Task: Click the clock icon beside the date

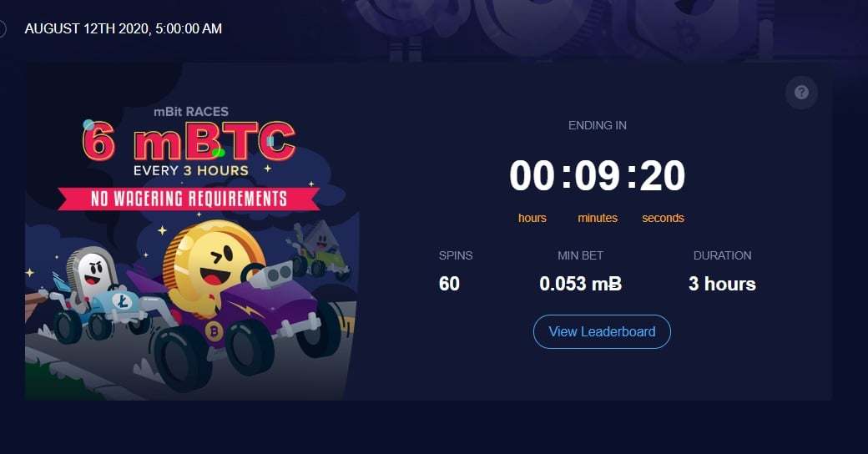Action: pos(3,28)
